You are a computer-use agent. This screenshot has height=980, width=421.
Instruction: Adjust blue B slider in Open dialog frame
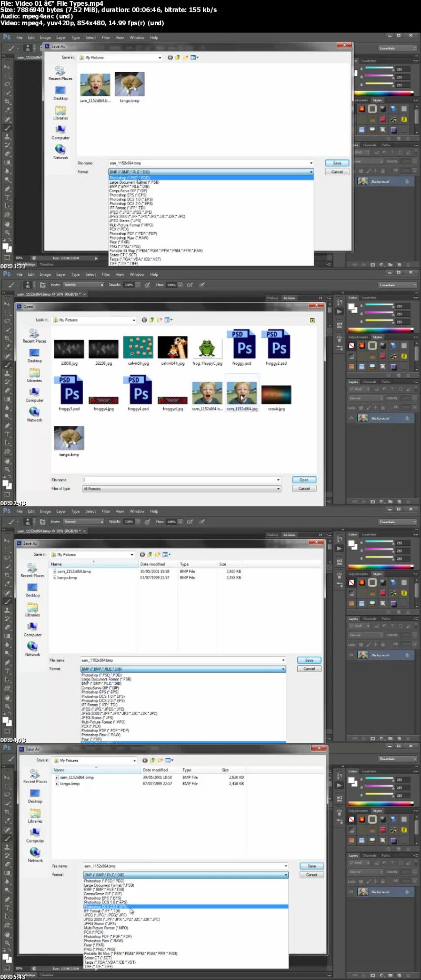coord(379,322)
